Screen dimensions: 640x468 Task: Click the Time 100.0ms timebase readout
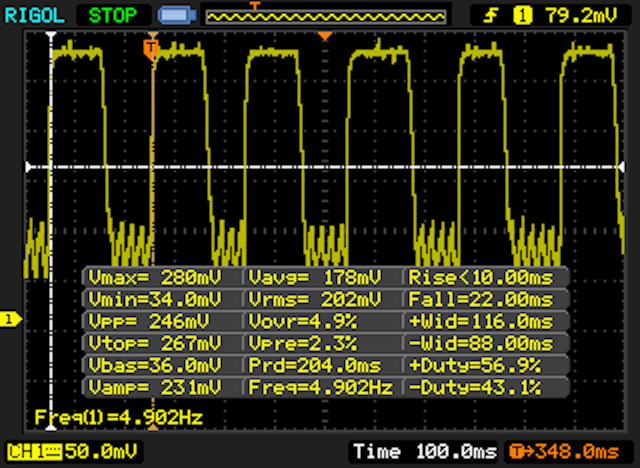point(425,452)
